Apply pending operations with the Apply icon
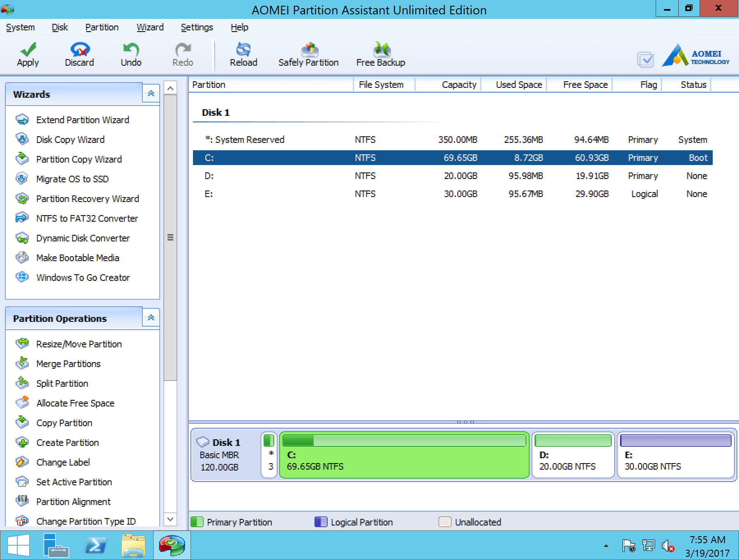 coord(28,50)
